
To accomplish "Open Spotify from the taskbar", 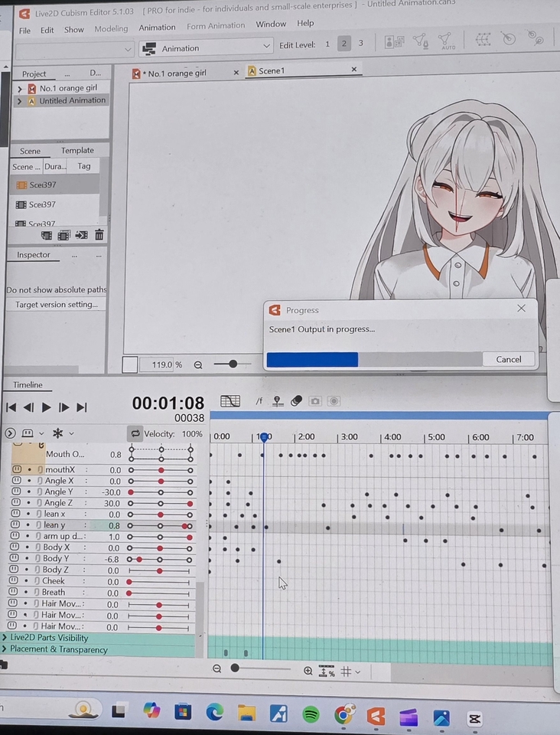I will click(x=311, y=715).
